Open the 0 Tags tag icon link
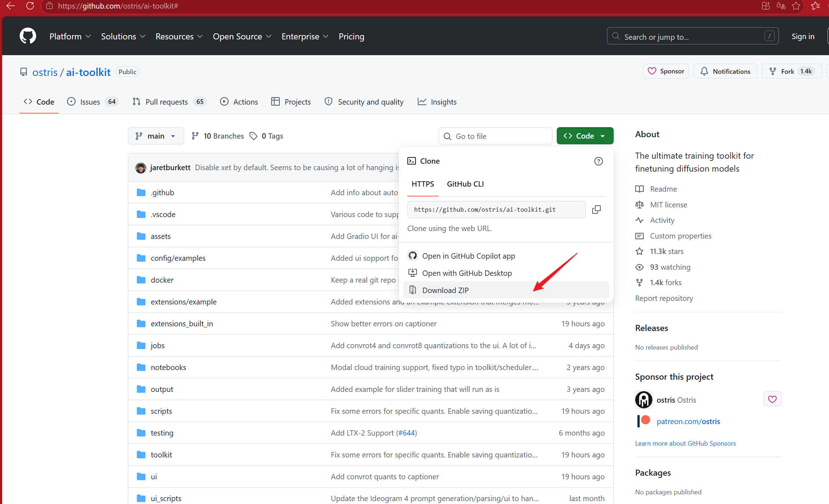Image resolution: width=829 pixels, height=504 pixels. (x=267, y=136)
